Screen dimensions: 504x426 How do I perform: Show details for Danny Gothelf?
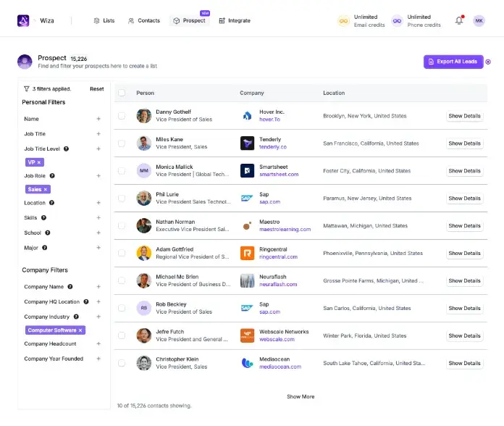click(x=464, y=116)
